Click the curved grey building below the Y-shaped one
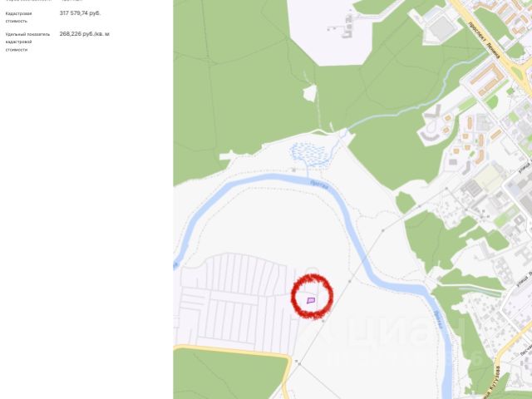 point(430,136)
